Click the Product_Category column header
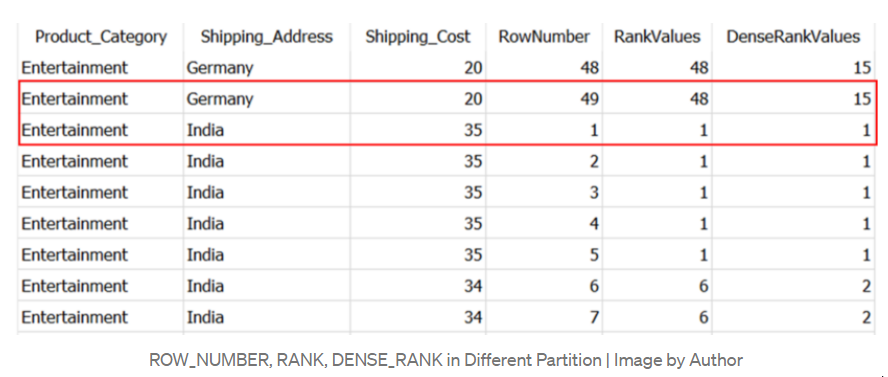The width and height of the screenshot is (888, 377). point(101,37)
